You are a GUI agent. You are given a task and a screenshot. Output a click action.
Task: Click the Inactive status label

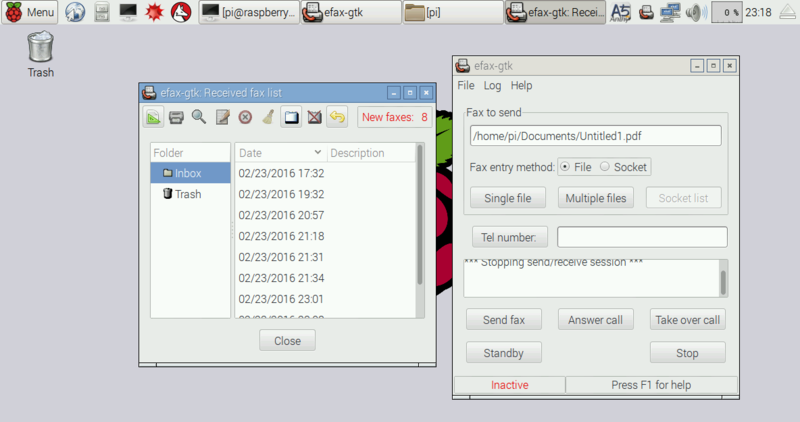(x=510, y=385)
